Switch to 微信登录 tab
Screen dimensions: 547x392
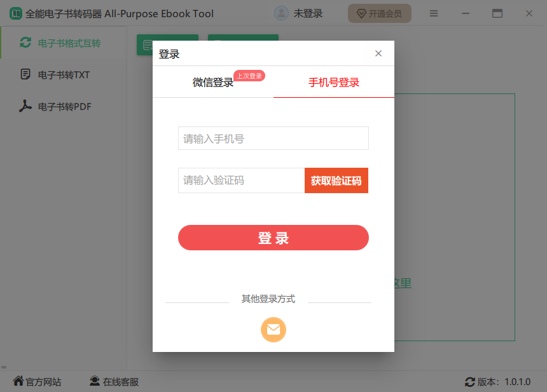pyautogui.click(x=213, y=82)
